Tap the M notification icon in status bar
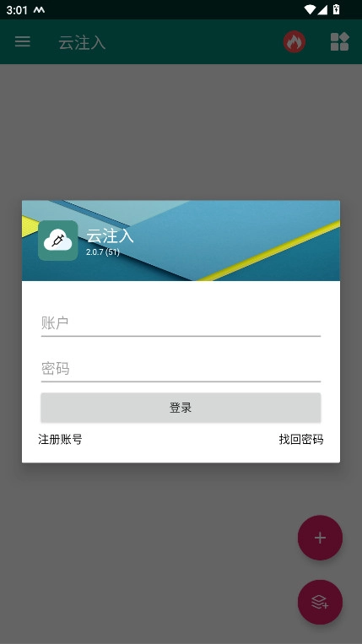 pyautogui.click(x=39, y=10)
